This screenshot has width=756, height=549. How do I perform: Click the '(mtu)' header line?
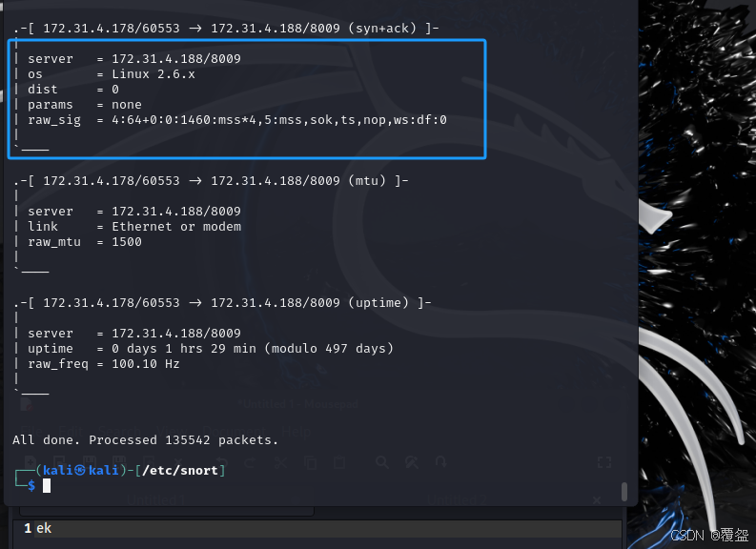[x=212, y=181]
